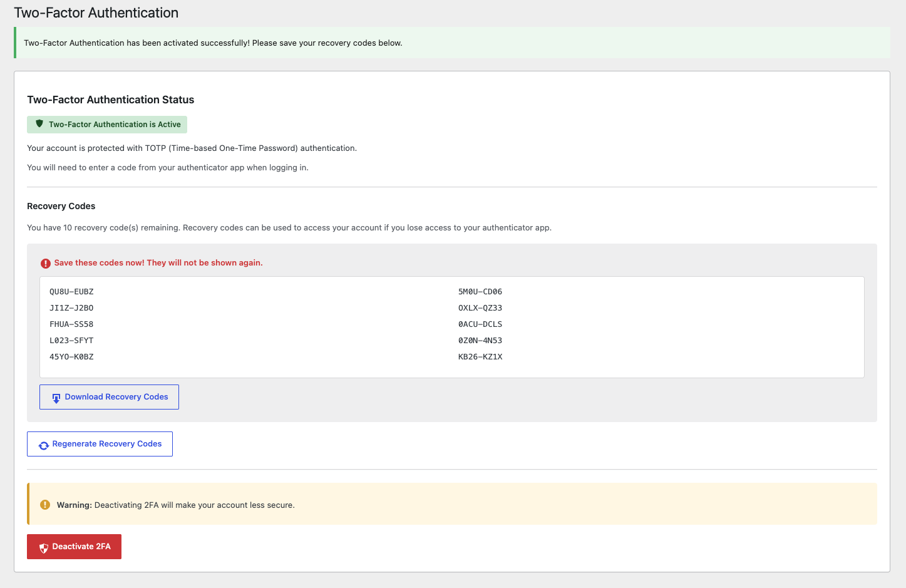Select recovery code 5M0U-CD06
The image size is (906, 588).
coord(480,292)
